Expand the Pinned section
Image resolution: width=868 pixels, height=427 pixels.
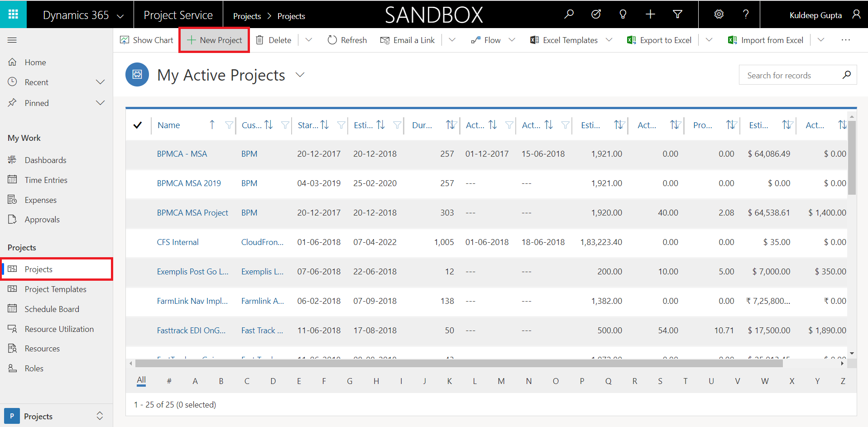coord(100,103)
